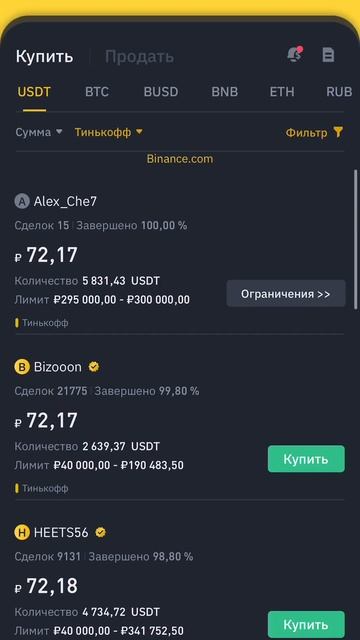Open the notifications bell icon
Viewport: 360px width, 640px height.
point(295,54)
